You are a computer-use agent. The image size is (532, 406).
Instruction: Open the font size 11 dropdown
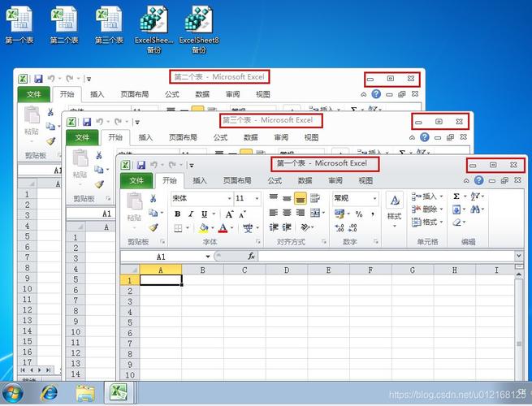tap(257, 199)
